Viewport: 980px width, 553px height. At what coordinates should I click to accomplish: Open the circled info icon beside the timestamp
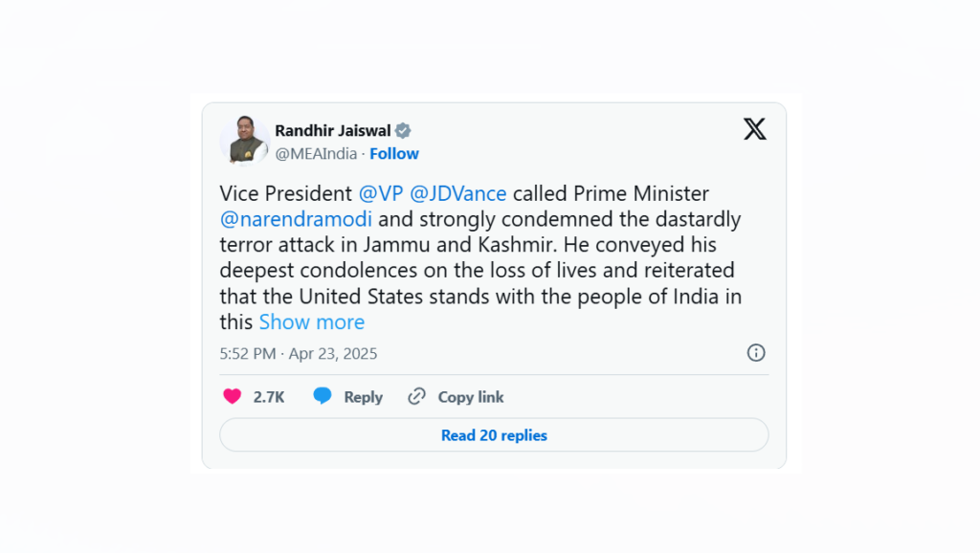756,353
